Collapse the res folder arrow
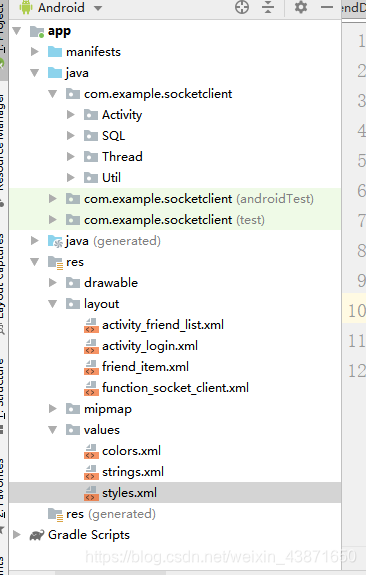The image size is (366, 575). [35, 262]
